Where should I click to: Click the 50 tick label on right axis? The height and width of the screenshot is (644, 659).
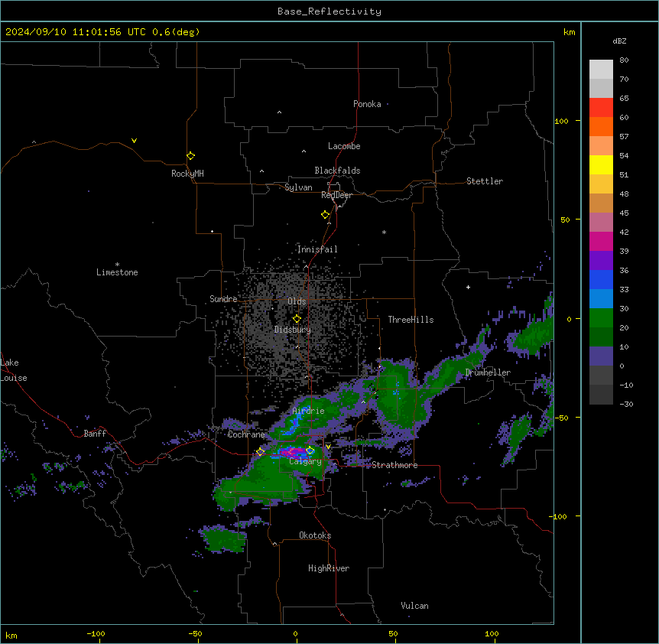tap(565, 220)
